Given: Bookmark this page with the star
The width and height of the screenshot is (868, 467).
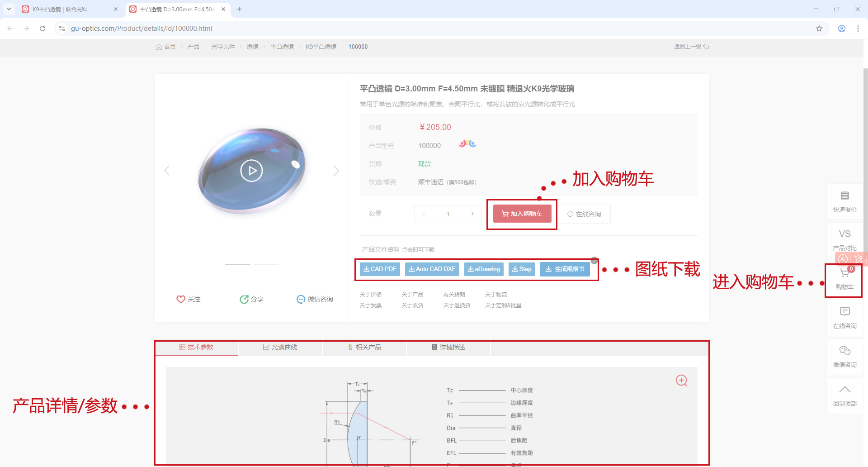Looking at the screenshot, I should click(819, 29).
